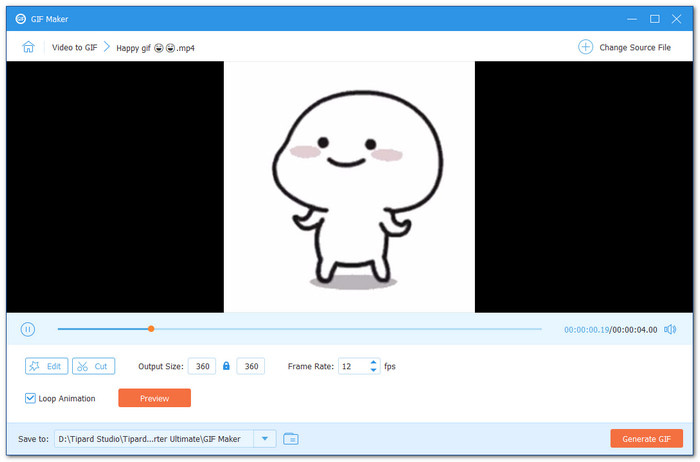This screenshot has height=462, width=700.
Task: Disable the Loop Animation checkbox
Action: pyautogui.click(x=31, y=398)
